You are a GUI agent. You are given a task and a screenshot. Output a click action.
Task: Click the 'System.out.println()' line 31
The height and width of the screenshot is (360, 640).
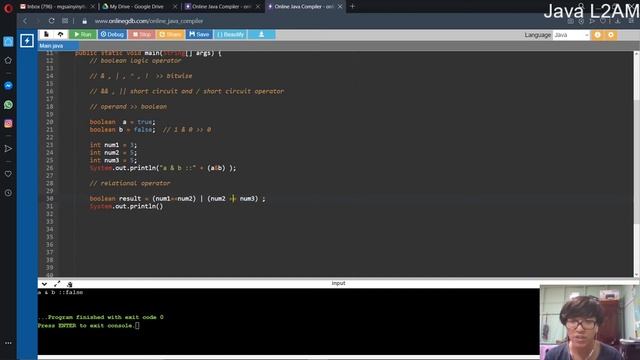tap(126, 206)
